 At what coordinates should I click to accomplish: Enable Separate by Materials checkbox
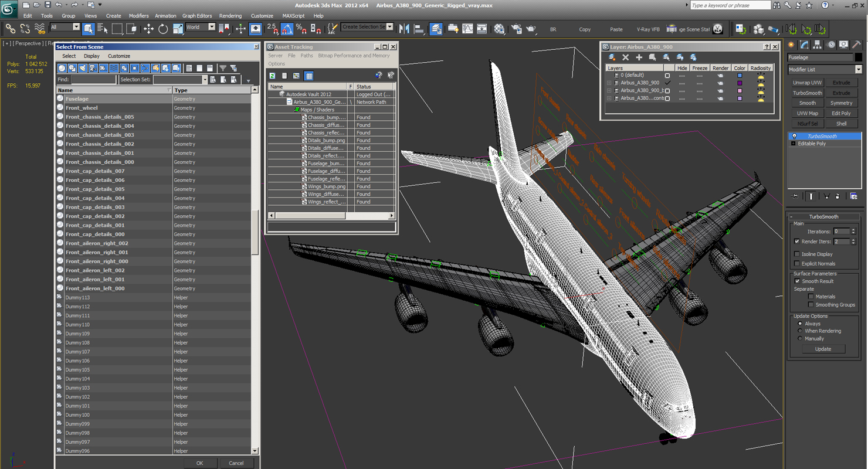811,297
